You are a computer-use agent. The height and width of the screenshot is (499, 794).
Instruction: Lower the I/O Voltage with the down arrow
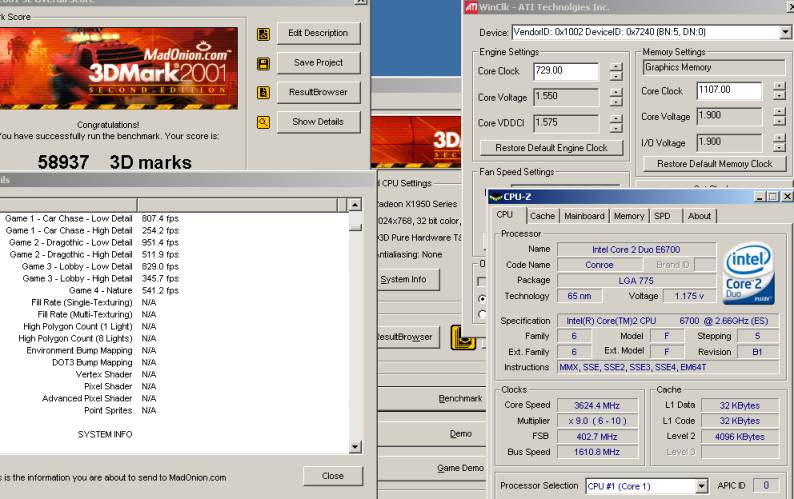(780, 147)
